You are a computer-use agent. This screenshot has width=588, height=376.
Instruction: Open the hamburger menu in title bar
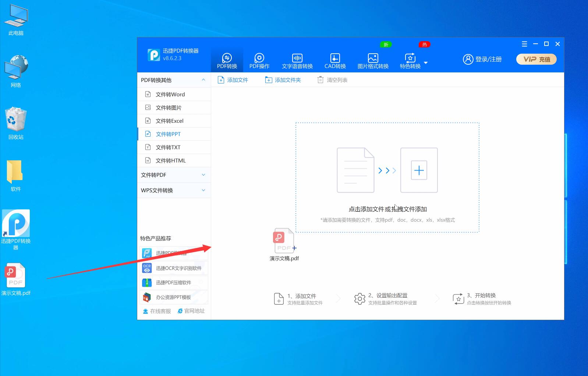point(525,44)
